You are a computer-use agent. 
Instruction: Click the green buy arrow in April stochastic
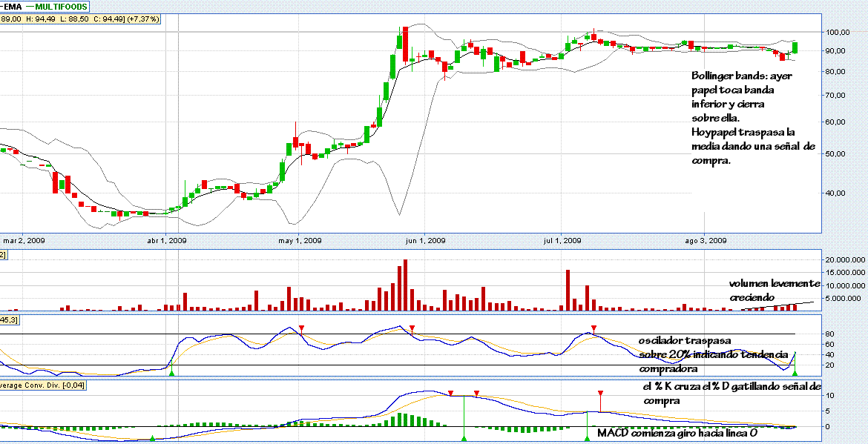click(x=171, y=374)
